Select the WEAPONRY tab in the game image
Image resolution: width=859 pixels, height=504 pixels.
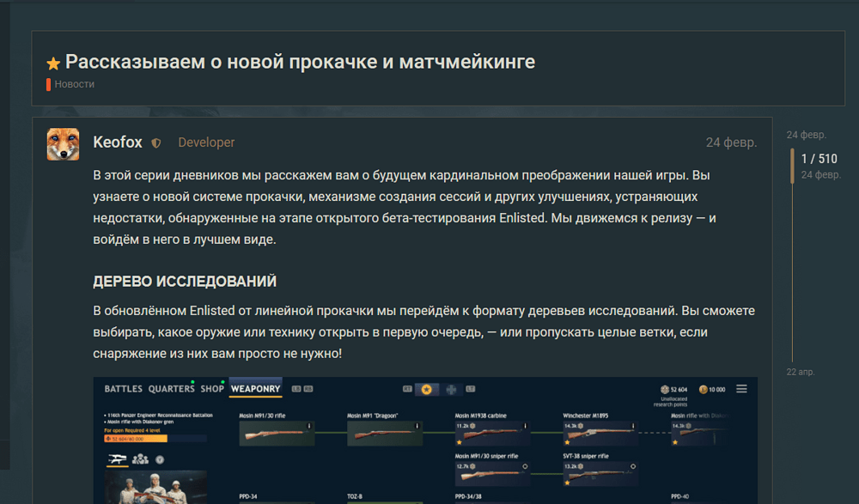pyautogui.click(x=255, y=388)
